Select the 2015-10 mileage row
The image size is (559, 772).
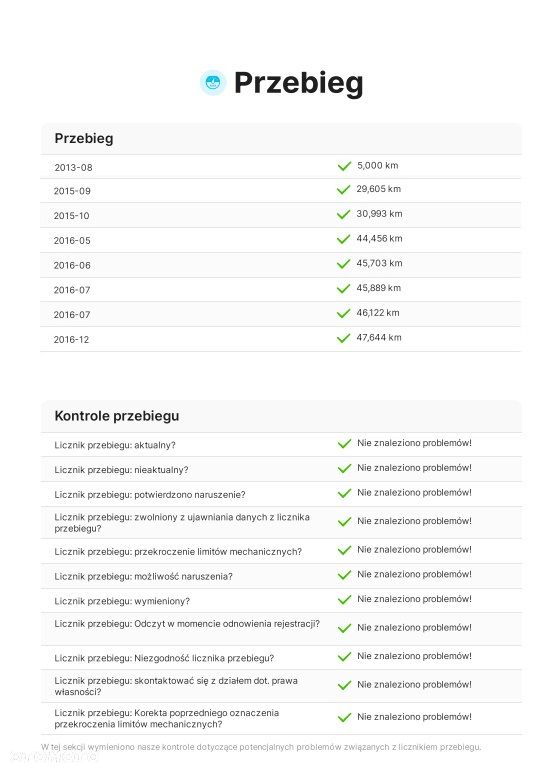[x=281, y=215]
